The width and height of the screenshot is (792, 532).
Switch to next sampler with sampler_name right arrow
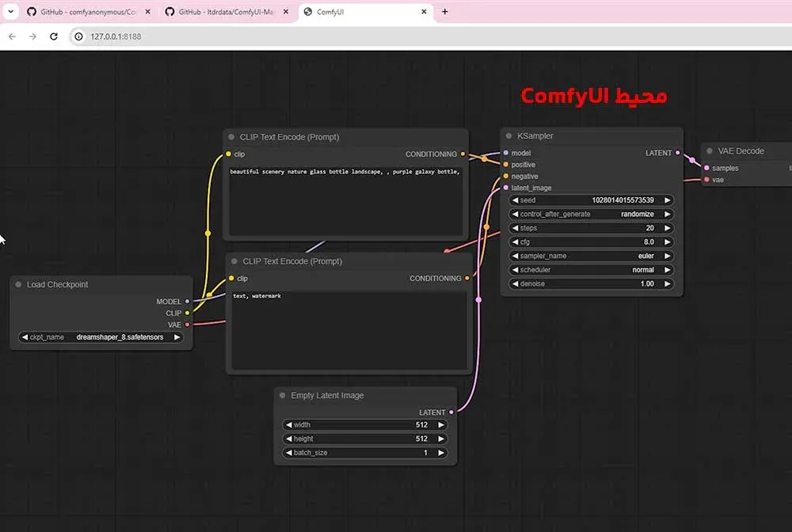tap(667, 256)
